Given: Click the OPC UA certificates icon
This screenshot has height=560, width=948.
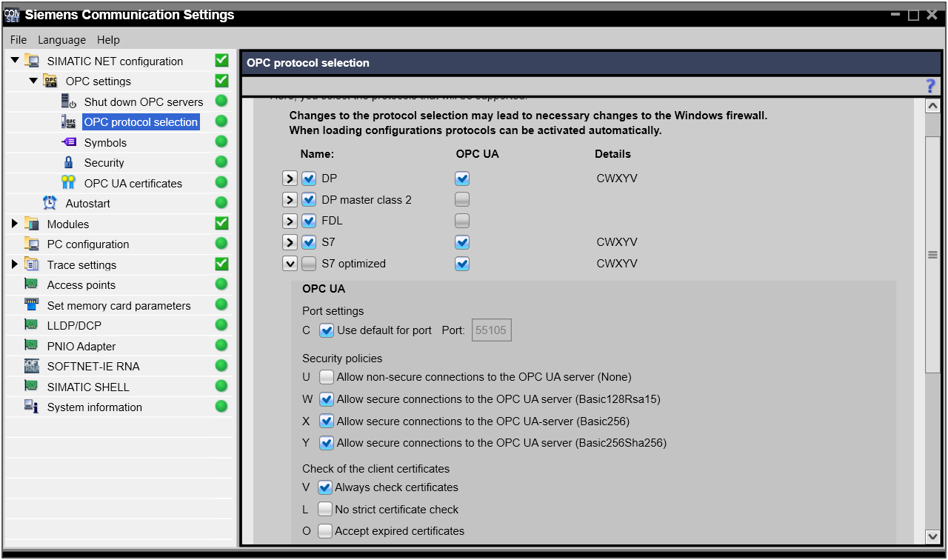Looking at the screenshot, I should click(x=69, y=183).
